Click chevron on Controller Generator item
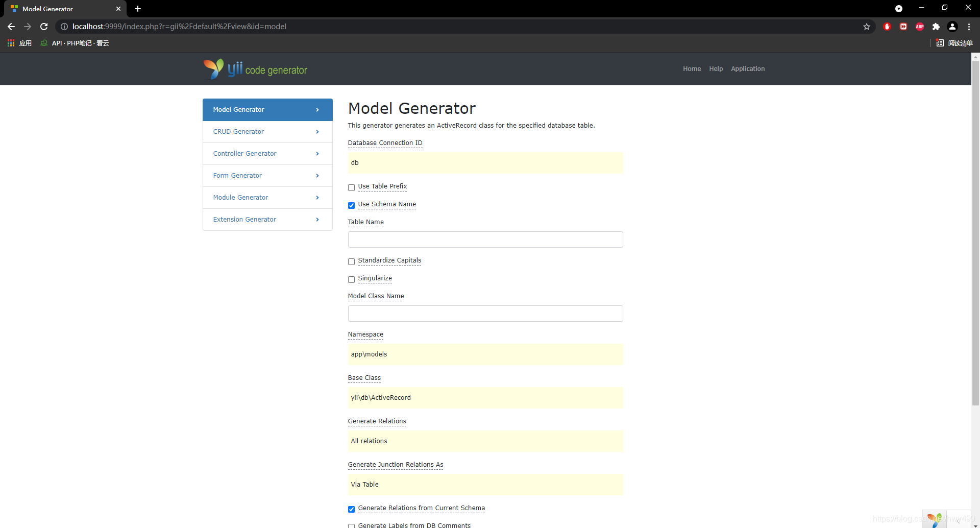The height and width of the screenshot is (528, 980). pos(317,154)
